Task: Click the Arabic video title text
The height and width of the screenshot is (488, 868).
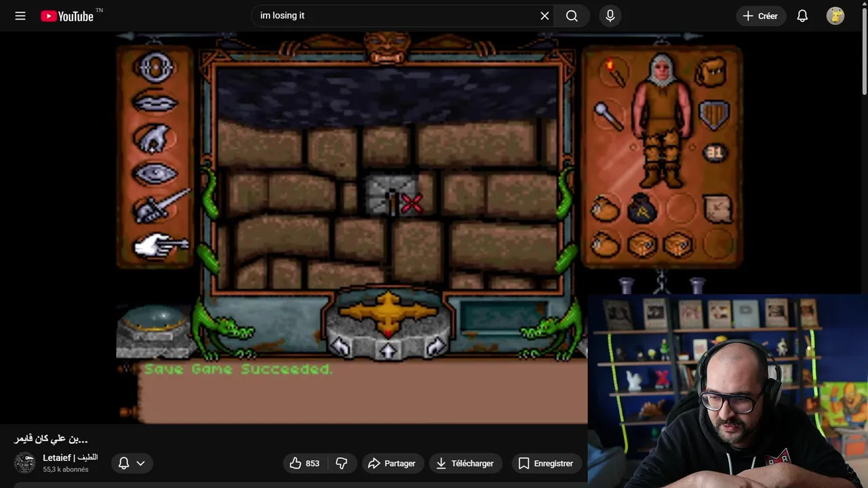Action: 51,439
